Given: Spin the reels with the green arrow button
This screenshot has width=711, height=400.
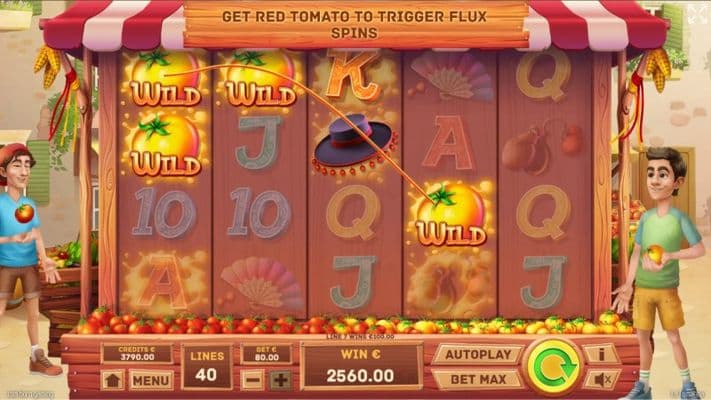Looking at the screenshot, I should pyautogui.click(x=553, y=367).
